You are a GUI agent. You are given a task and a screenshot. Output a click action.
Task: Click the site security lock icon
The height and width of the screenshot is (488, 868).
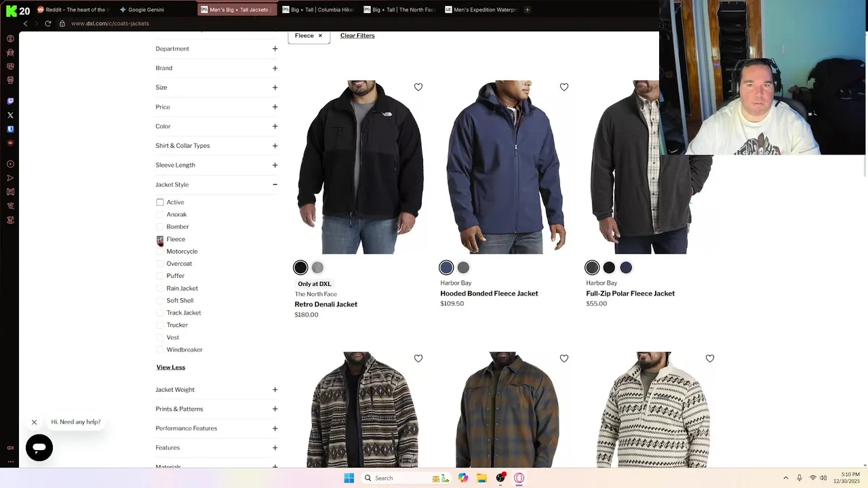pos(62,24)
